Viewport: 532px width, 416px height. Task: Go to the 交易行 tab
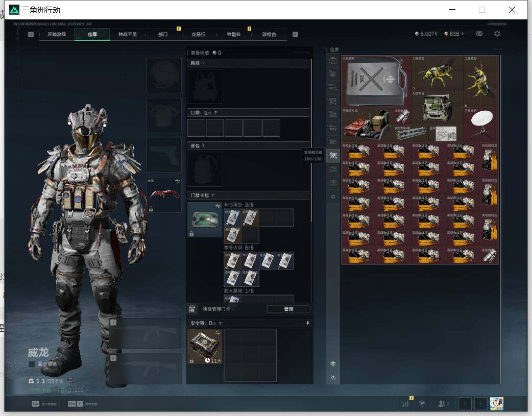(x=198, y=34)
